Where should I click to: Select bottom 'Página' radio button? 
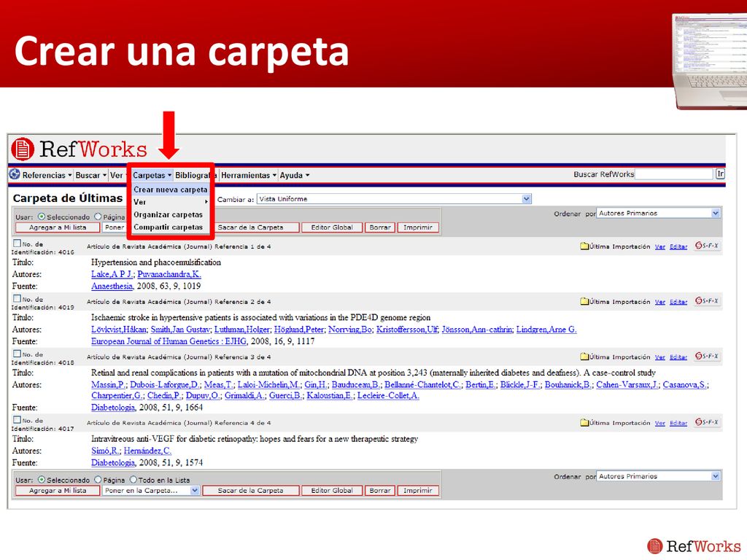coord(98,480)
